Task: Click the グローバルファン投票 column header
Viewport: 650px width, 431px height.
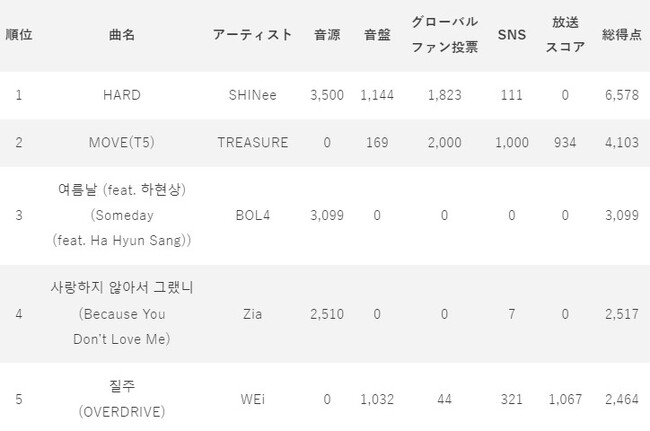Action: click(444, 34)
